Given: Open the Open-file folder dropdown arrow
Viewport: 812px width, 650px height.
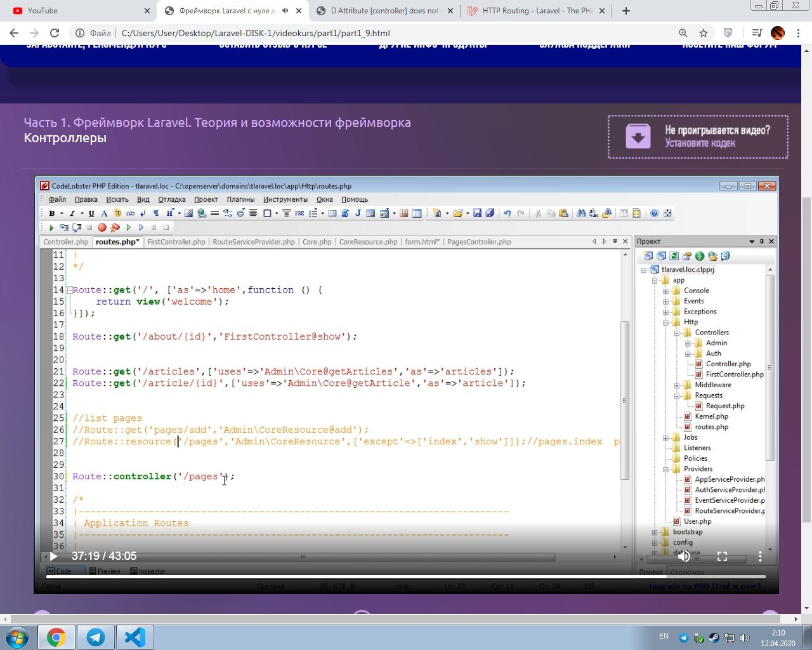Looking at the screenshot, I should click(468, 213).
